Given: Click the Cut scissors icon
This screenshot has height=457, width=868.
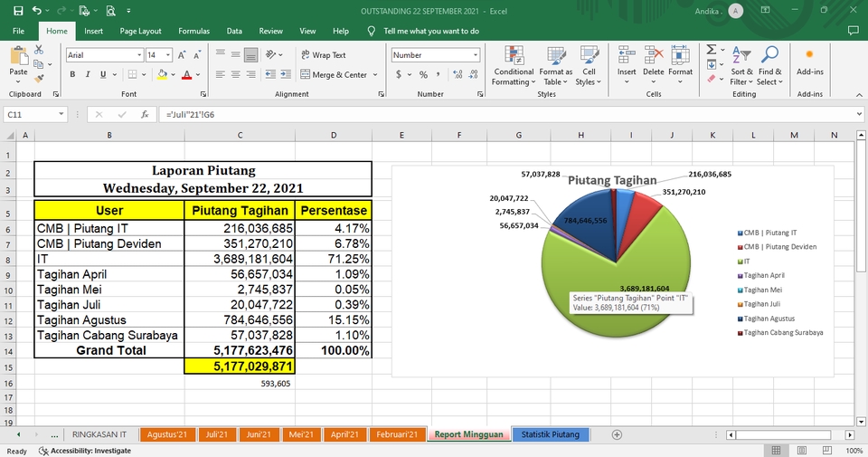Looking at the screenshot, I should tap(39, 50).
